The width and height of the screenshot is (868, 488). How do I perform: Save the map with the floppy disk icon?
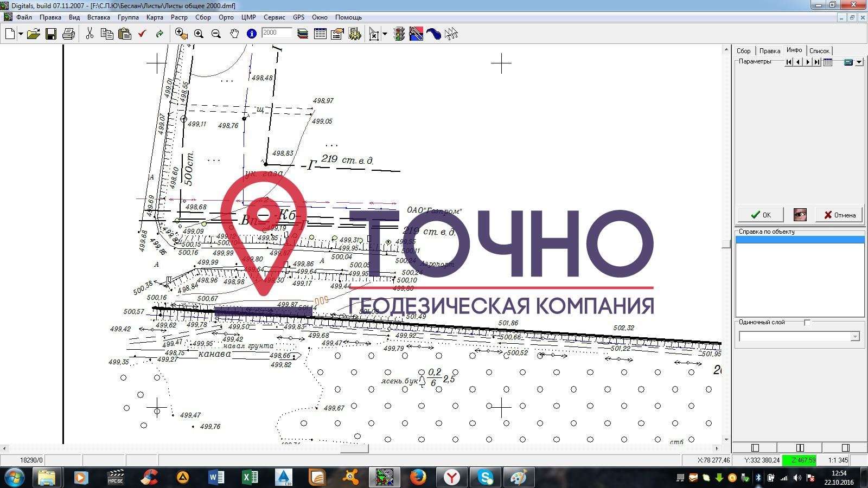tap(50, 34)
